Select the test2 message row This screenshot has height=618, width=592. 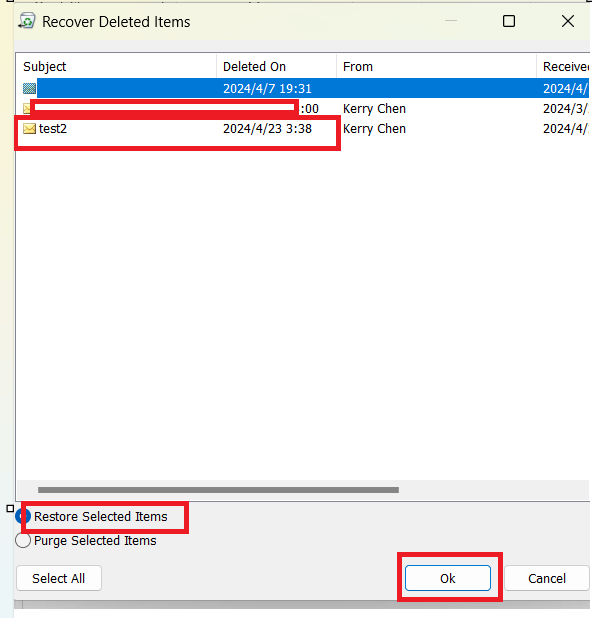point(303,129)
